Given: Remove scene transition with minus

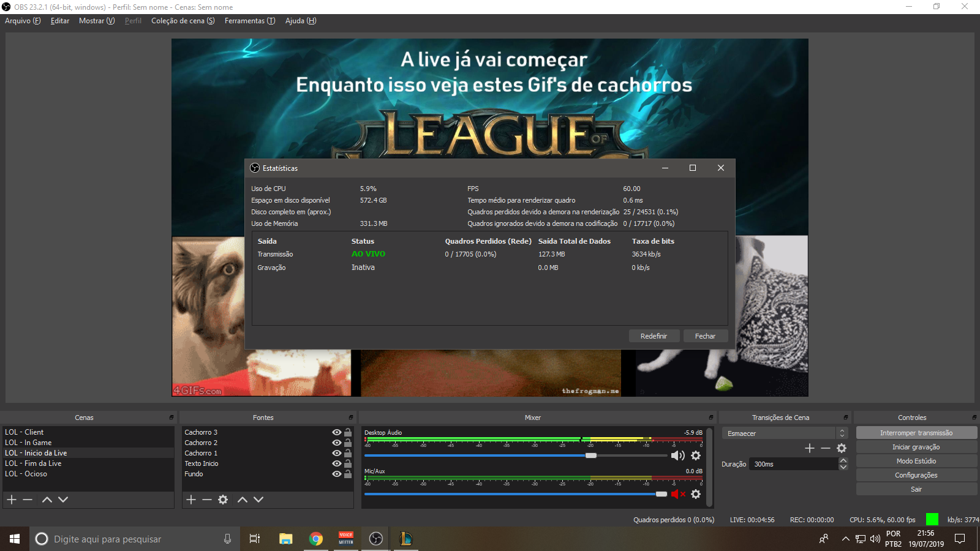Looking at the screenshot, I should point(826,448).
